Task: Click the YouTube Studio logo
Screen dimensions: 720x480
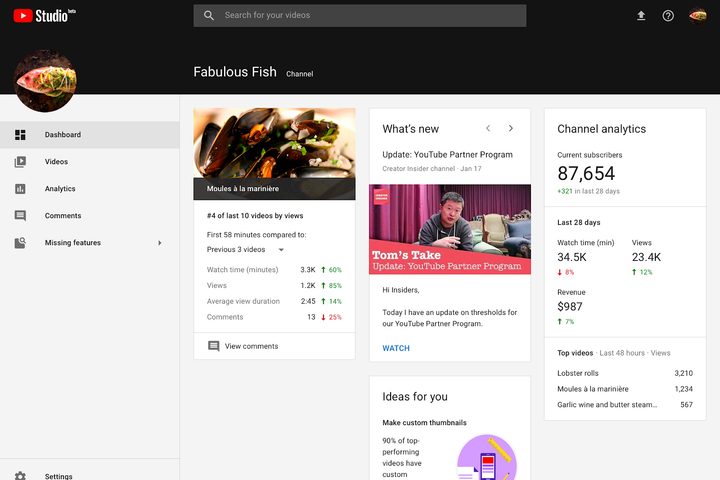Action: coord(45,16)
